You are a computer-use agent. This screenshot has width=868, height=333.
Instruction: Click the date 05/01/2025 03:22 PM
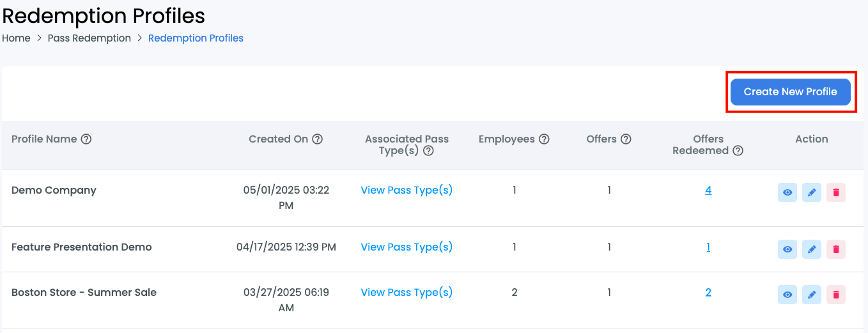coord(286,197)
